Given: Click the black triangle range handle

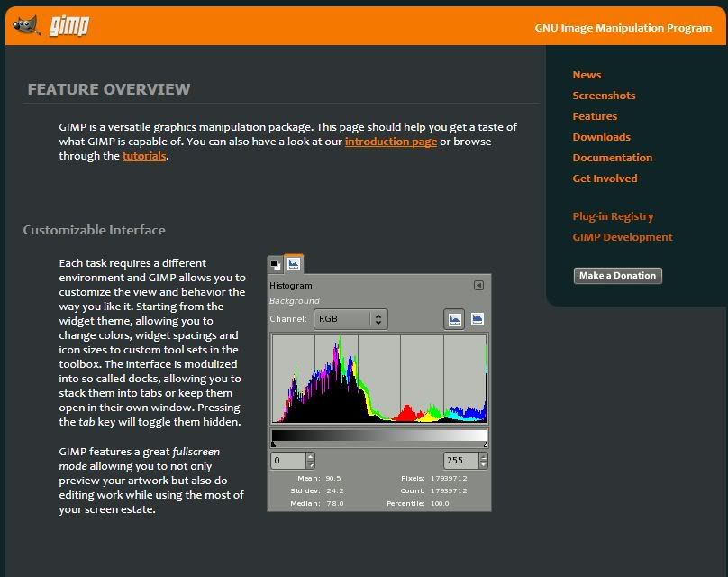Looking at the screenshot, I should (274, 444).
